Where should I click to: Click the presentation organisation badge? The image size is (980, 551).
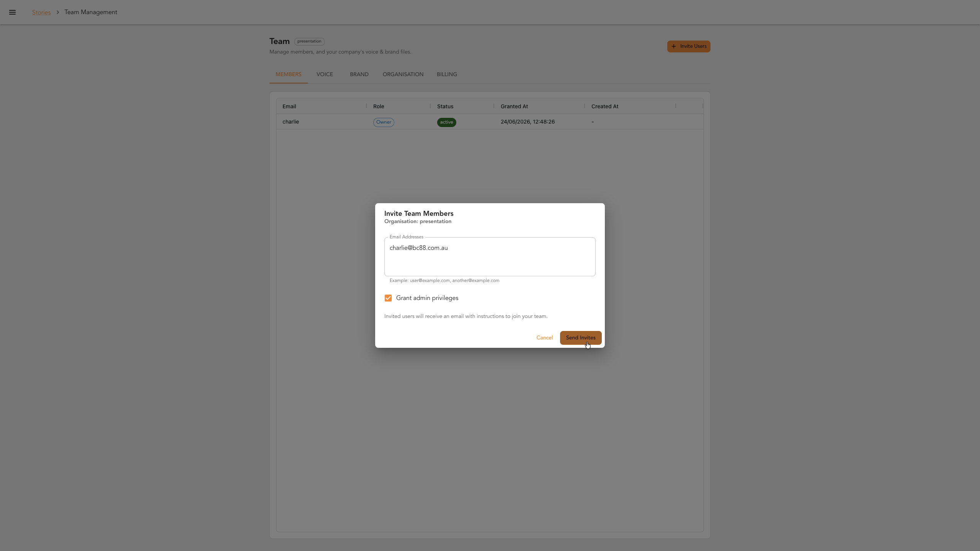coord(309,41)
